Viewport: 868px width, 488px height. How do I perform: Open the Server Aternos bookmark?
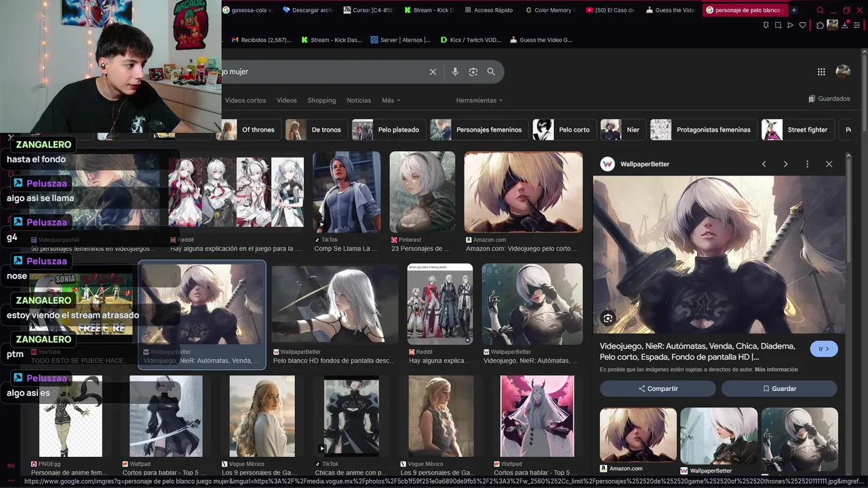click(400, 40)
